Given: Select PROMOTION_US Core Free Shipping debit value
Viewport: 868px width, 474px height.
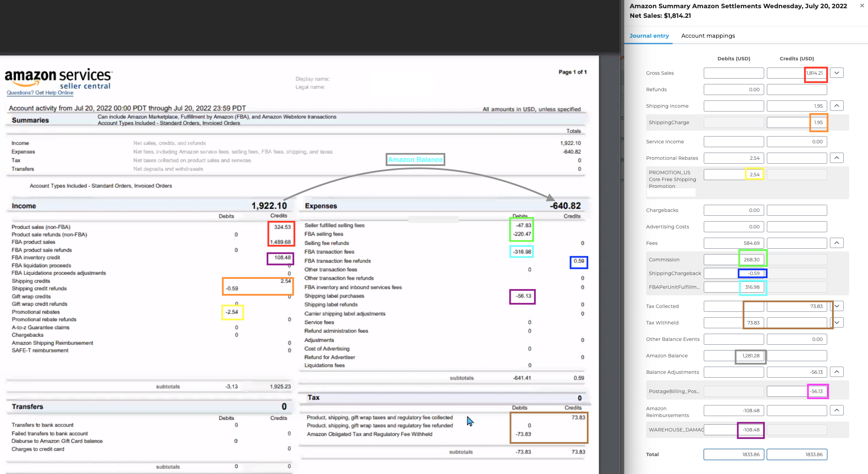Looking at the screenshot, I should pyautogui.click(x=734, y=175).
